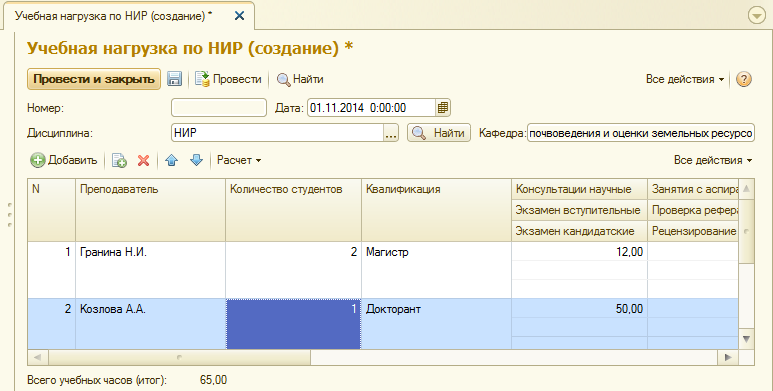Viewport: 773px width, 391px height.
Task: Click the N column header
Action: click(51, 210)
